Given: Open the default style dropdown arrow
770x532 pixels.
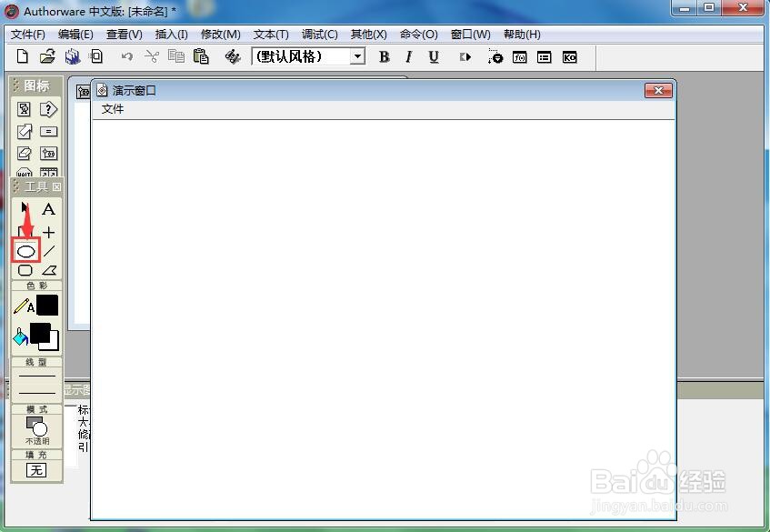Looking at the screenshot, I should point(358,56).
